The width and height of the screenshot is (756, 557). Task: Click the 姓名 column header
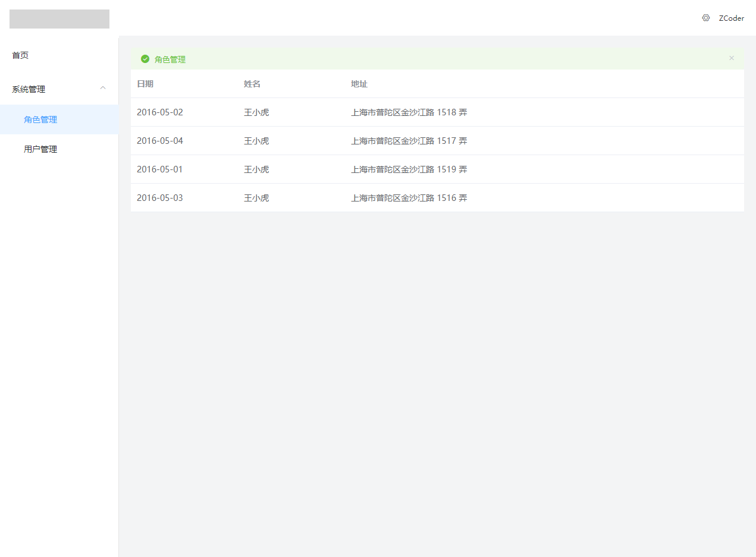point(252,84)
